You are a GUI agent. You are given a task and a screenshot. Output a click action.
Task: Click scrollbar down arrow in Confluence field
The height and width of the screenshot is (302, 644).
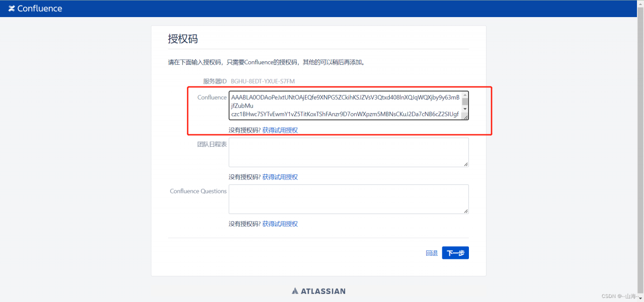tap(465, 109)
